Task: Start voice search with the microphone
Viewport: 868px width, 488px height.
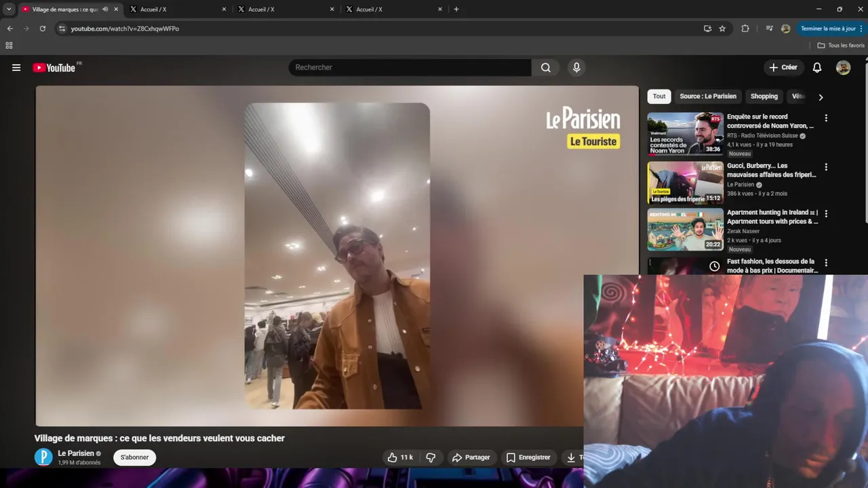Action: click(x=576, y=68)
